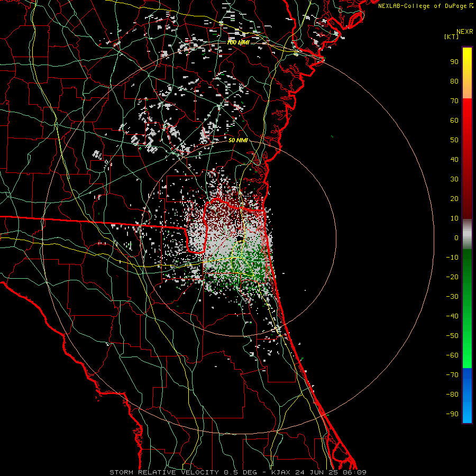
Task: Select the -80 value on velocity scale
Action: point(452,395)
